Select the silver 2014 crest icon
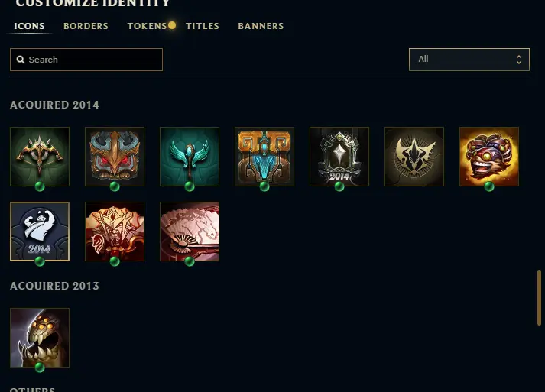Viewport: 545px width, 392px height. [339, 157]
